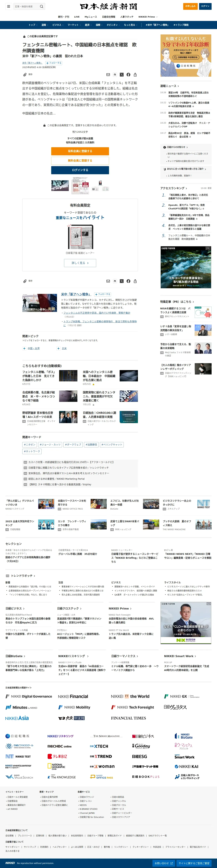Toggle フォローする next to the article topic tag
This screenshot has width=217, height=868.
point(53,63)
